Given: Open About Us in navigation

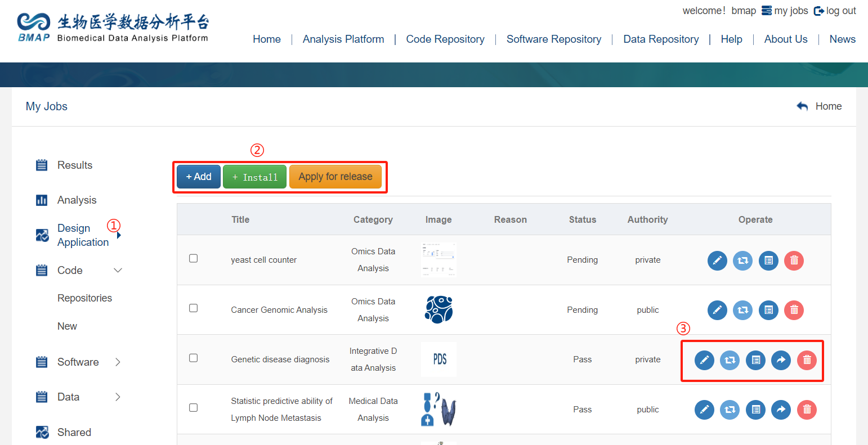Looking at the screenshot, I should click(x=786, y=39).
